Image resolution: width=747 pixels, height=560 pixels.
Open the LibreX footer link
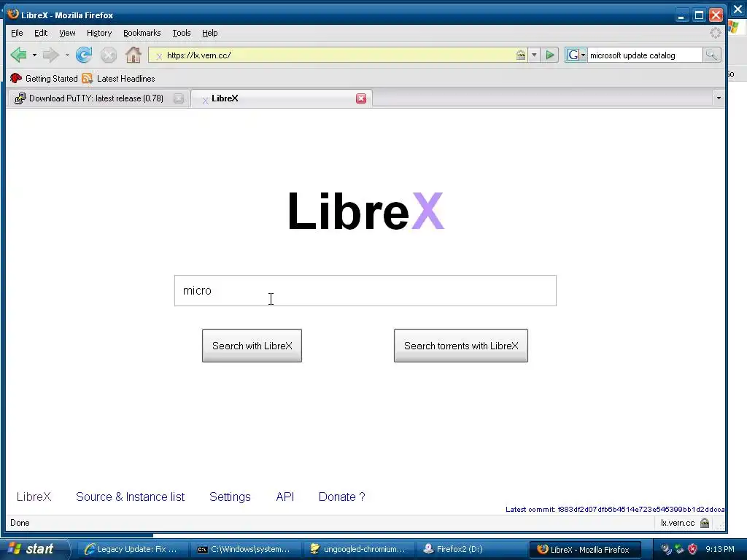[34, 497]
